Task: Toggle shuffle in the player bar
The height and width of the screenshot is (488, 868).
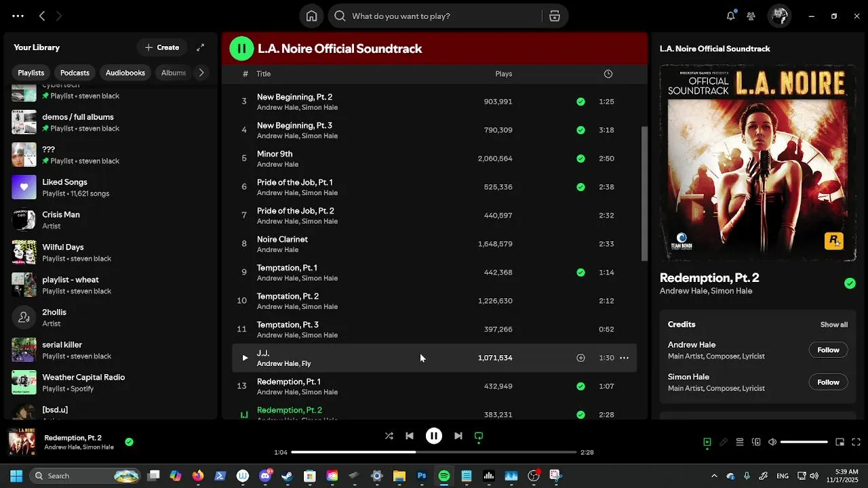Action: click(389, 436)
